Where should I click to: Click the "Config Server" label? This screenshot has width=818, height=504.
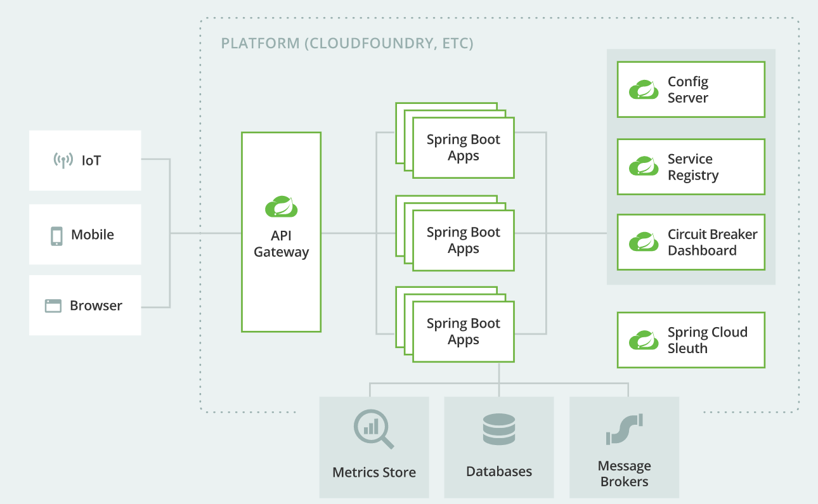[688, 90]
